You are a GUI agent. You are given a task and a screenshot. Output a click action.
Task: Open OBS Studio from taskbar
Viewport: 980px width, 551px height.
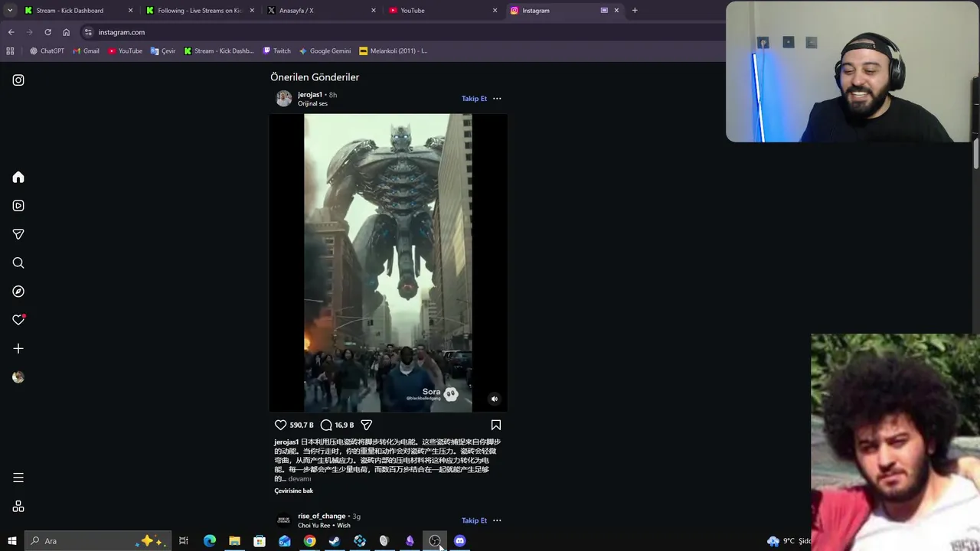click(435, 541)
